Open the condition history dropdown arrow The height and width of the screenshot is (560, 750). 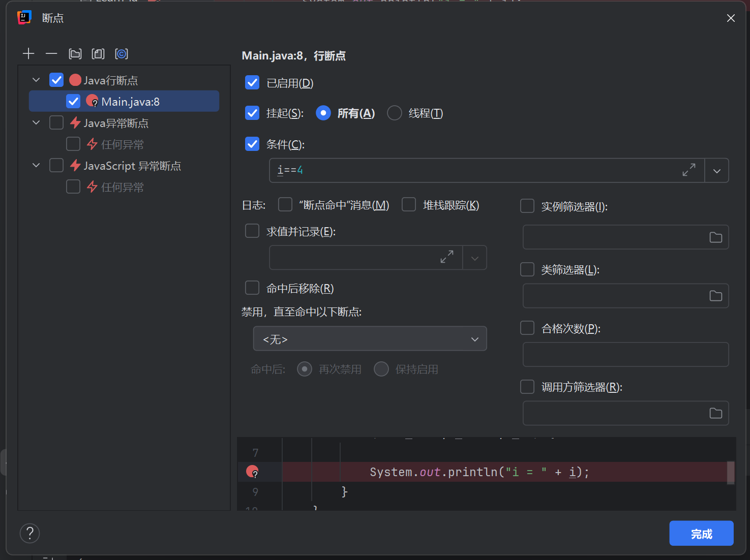(717, 170)
